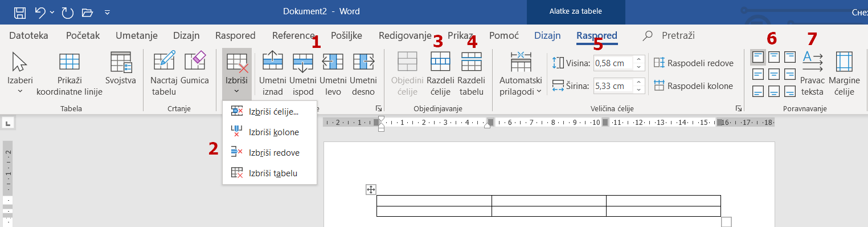Viewport: 868px width, 227px height.
Task: Open the Datoteka tab
Action: tap(29, 35)
